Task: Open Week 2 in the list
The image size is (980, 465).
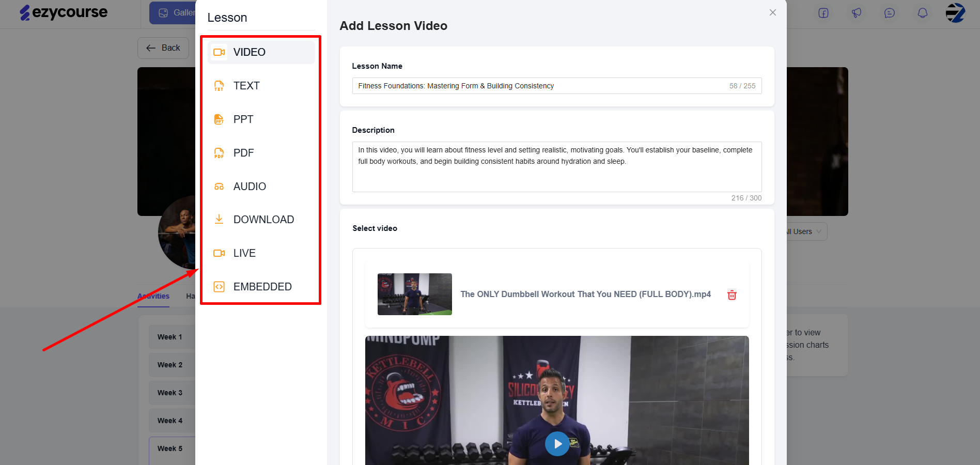Action: (x=172, y=365)
